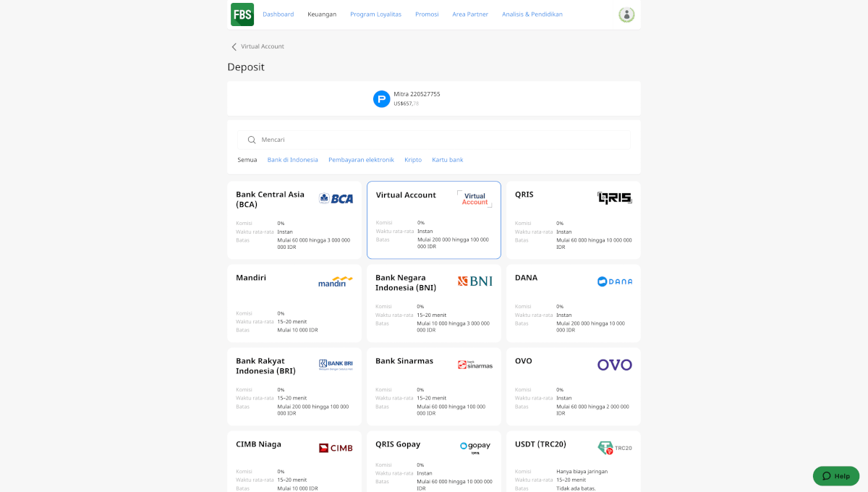This screenshot has width=868, height=492.
Task: Select the QRIS Gopay card title
Action: tap(398, 444)
